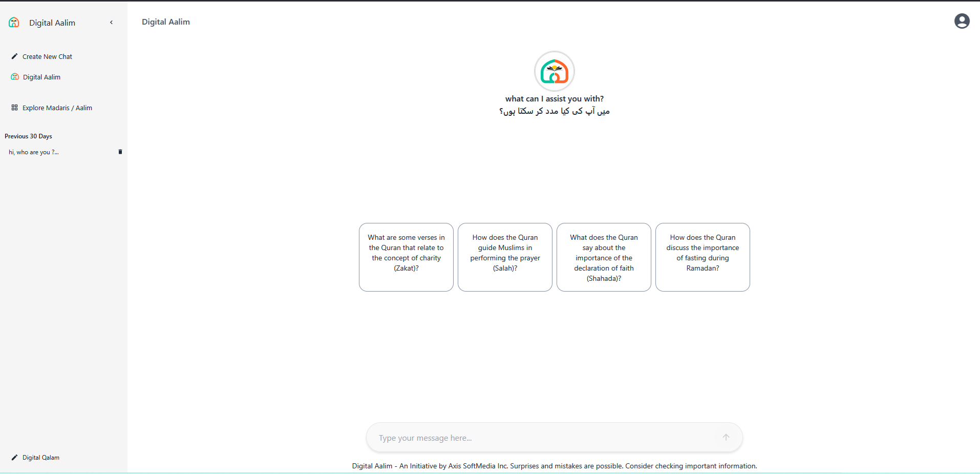The width and height of the screenshot is (980, 474).
Task: Collapse the sidebar with the chevron arrow
Action: click(x=111, y=23)
